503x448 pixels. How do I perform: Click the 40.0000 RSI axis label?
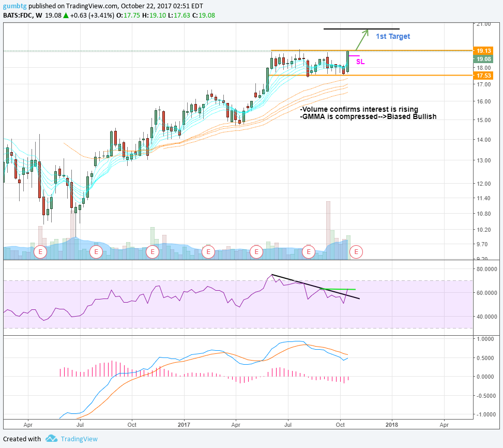click(486, 317)
